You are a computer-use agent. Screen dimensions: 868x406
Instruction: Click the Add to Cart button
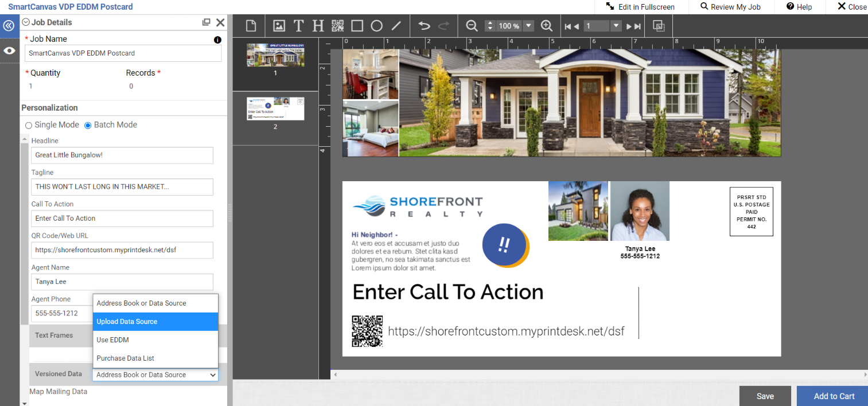834,396
